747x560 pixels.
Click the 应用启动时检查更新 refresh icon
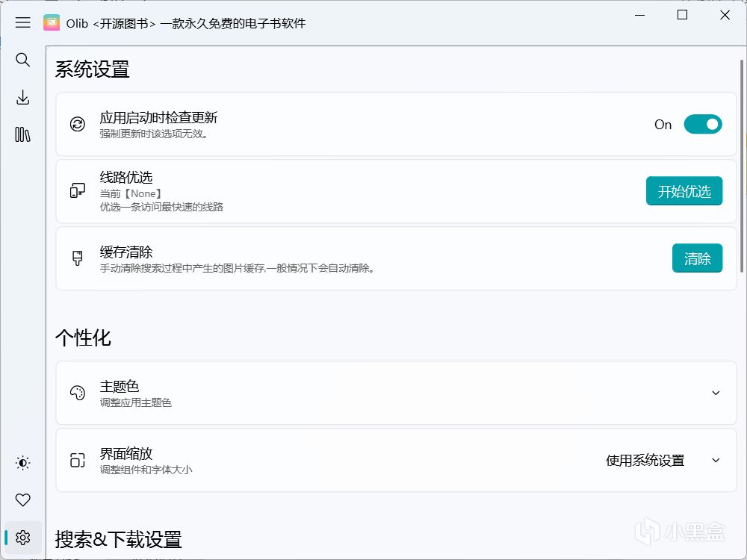(78, 124)
